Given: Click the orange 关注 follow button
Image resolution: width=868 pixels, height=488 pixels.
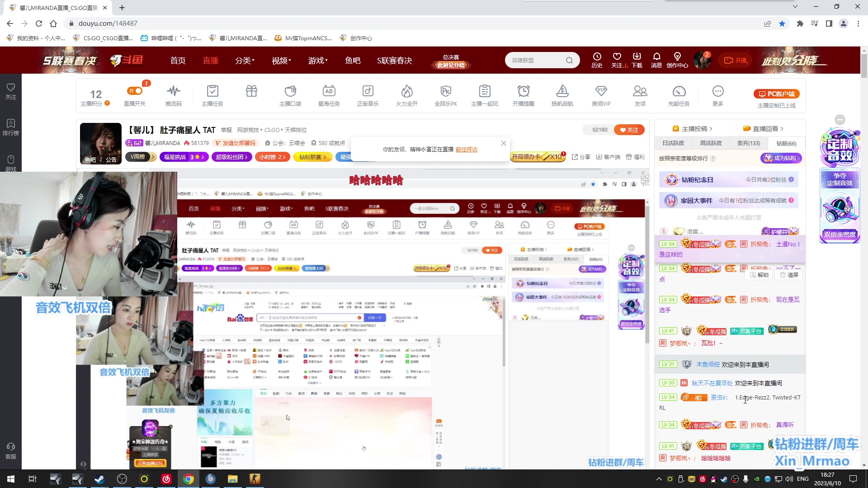Looking at the screenshot, I should (629, 130).
